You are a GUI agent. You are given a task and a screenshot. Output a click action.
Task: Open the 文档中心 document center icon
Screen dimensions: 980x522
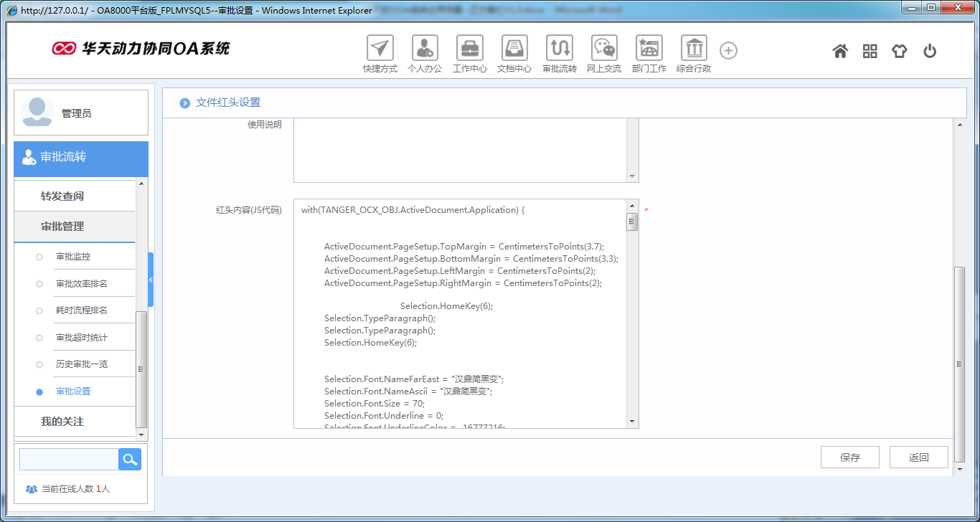pyautogui.click(x=514, y=49)
